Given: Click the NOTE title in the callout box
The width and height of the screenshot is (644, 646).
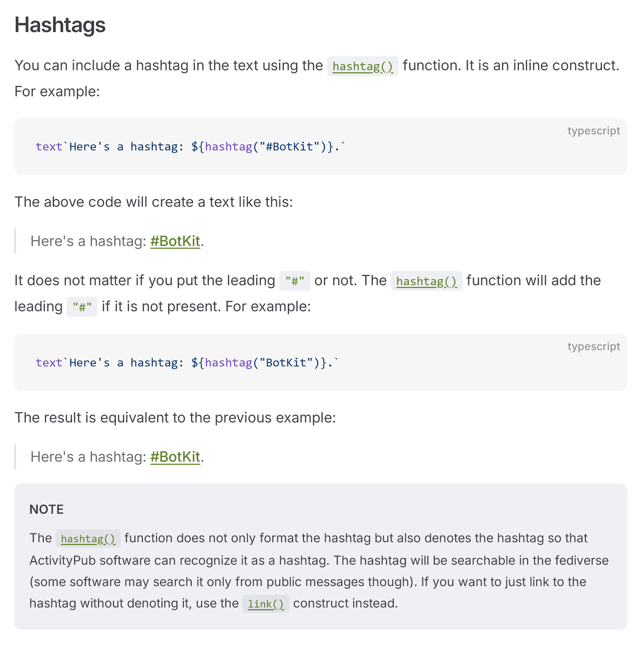Looking at the screenshot, I should [47, 509].
